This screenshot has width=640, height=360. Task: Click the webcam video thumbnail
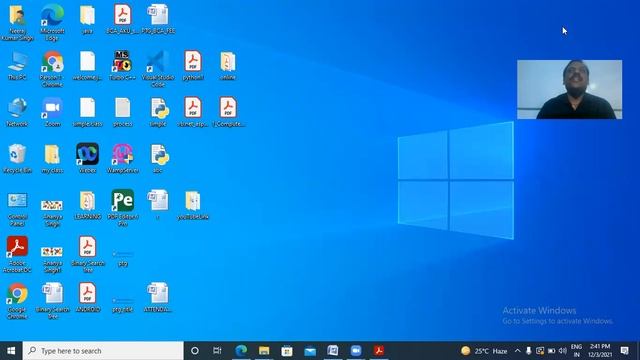coord(569,89)
